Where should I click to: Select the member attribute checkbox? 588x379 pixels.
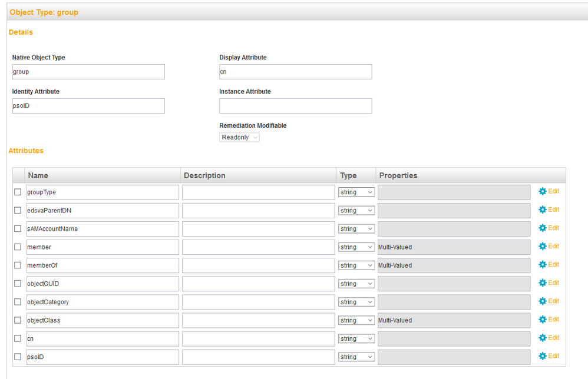(18, 247)
